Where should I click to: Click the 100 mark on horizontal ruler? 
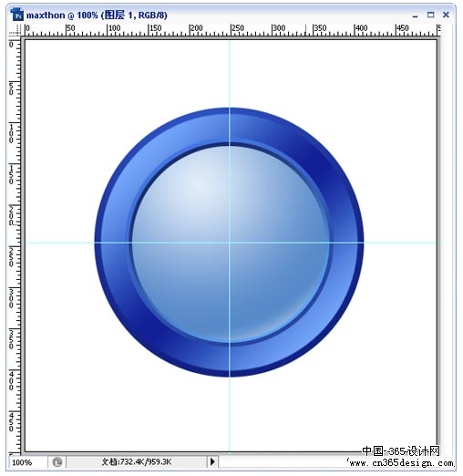pos(114,28)
